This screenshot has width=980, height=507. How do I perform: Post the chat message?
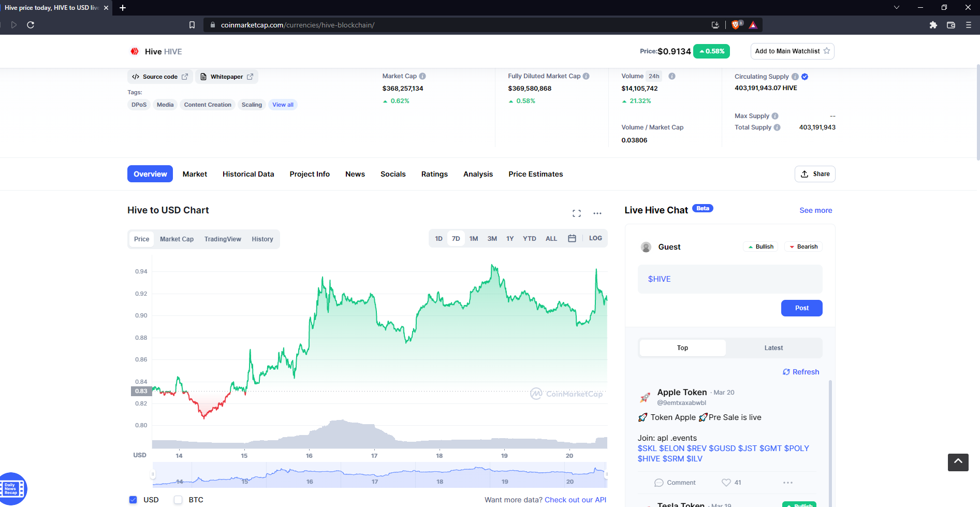(x=802, y=308)
